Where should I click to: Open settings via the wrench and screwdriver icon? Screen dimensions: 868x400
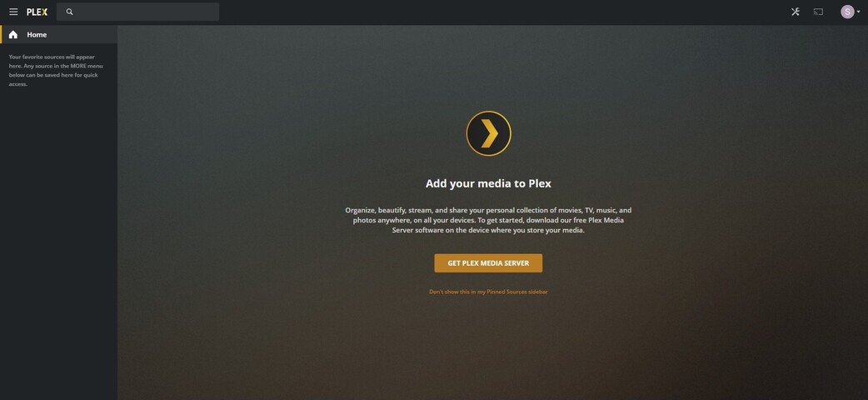[x=796, y=12]
